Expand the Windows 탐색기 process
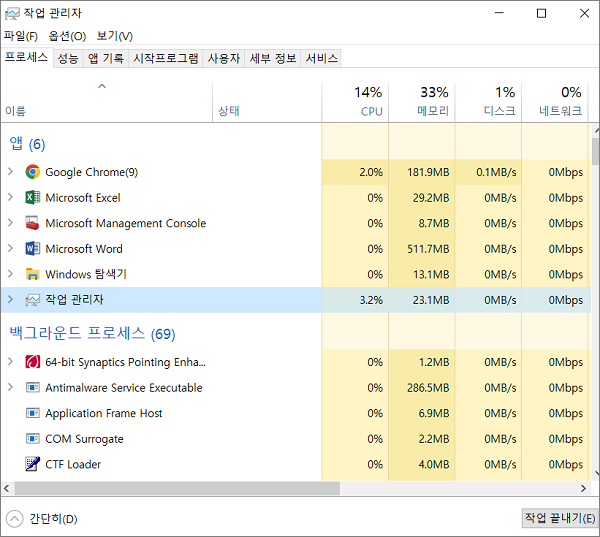Viewport: 600px width, 537px height. [10, 274]
